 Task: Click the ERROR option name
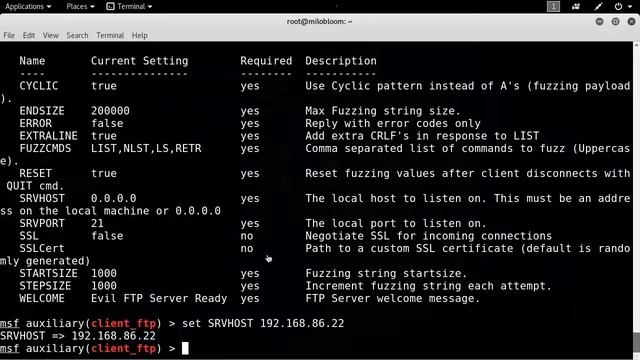click(36, 123)
